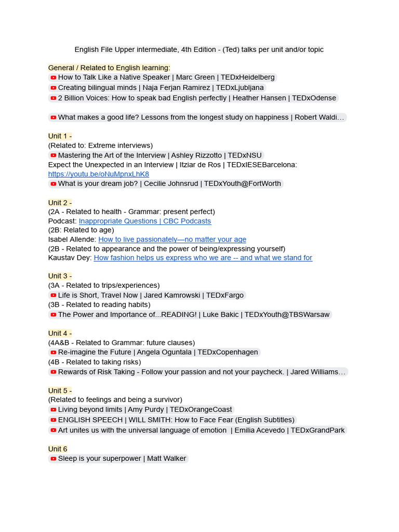Viewport: 399px width, 532px height.
Task: Click YouTube icon beside What makes a good life
Action: click(54, 118)
